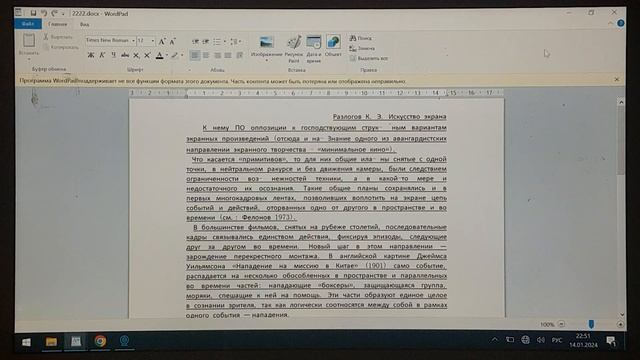Image resolution: width=640 pixels, height=360 pixels.
Task: Increase font size with grow icon
Action: [x=162, y=41]
